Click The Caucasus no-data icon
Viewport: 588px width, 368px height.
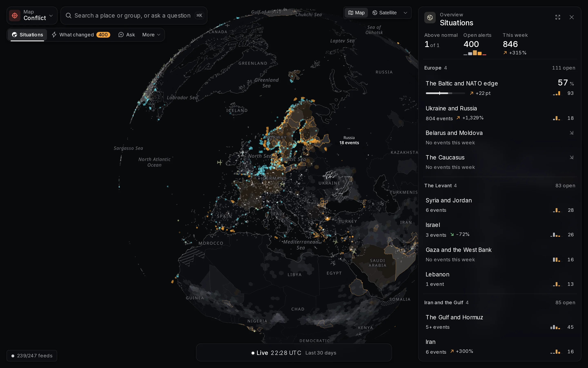click(571, 157)
